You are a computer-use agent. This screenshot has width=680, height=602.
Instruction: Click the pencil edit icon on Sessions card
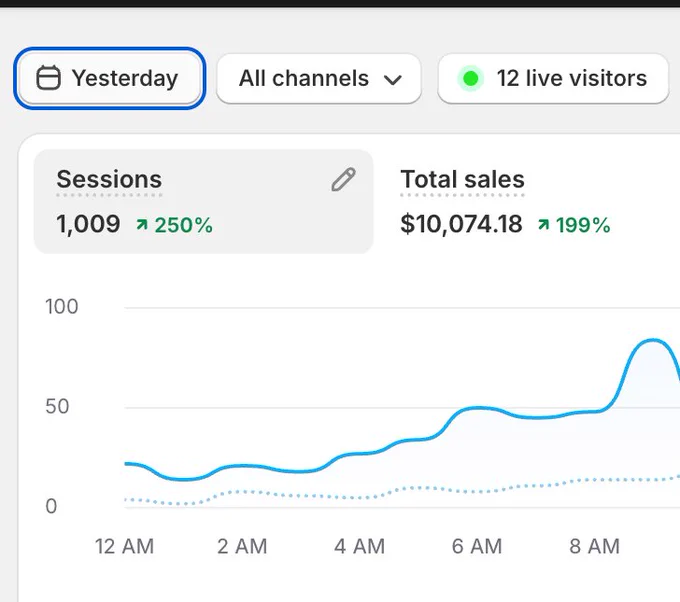coord(343,179)
